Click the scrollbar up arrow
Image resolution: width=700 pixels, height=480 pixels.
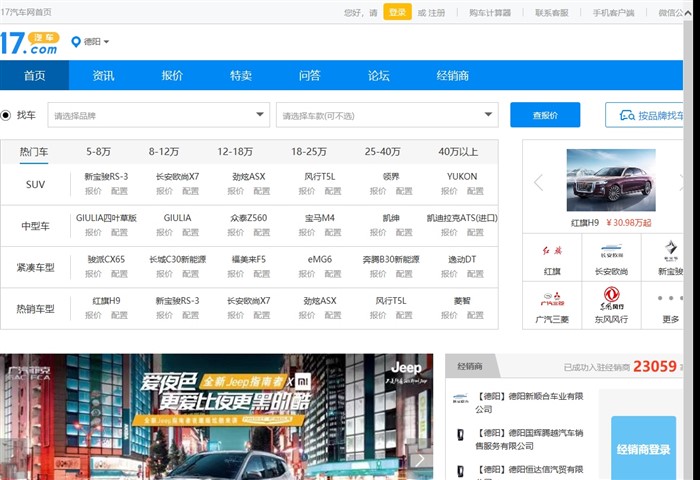pyautogui.click(x=688, y=13)
